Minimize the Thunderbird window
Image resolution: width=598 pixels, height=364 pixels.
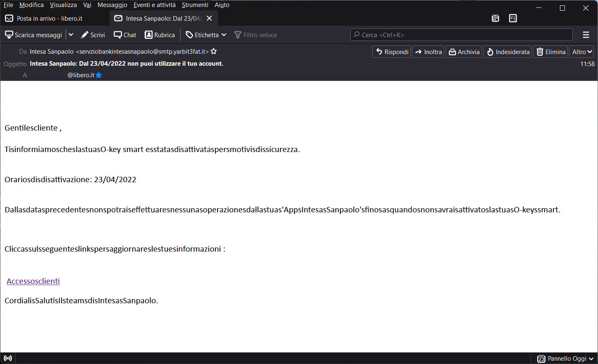click(x=539, y=8)
